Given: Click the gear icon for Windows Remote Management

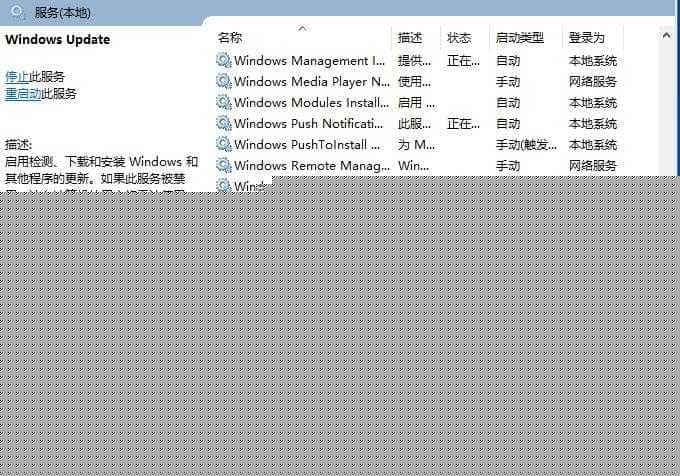Looking at the screenshot, I should (224, 165).
